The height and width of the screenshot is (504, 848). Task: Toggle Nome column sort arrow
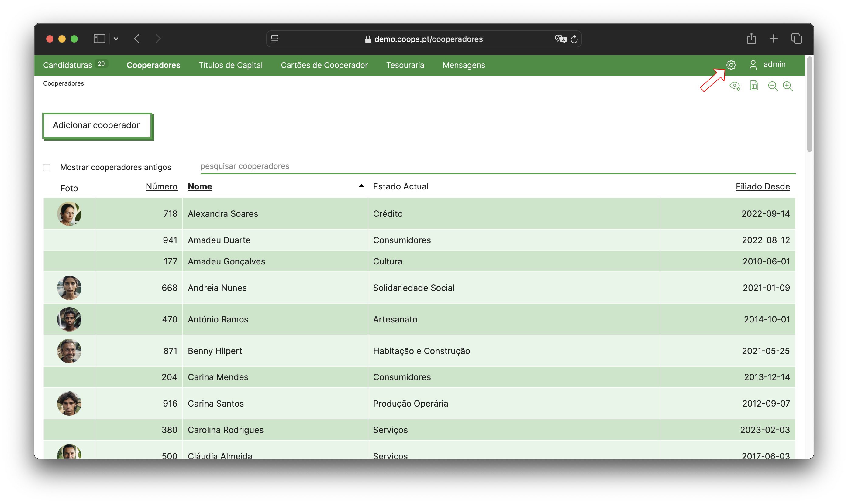point(361,186)
